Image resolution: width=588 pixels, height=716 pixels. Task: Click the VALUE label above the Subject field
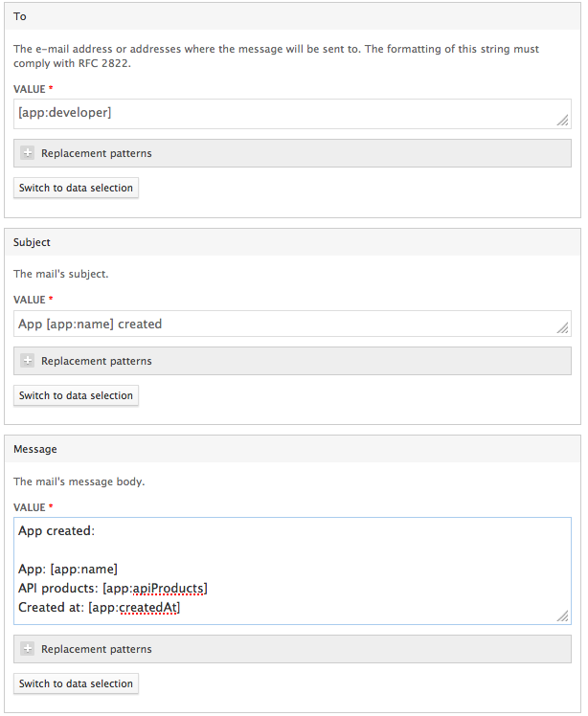click(30, 299)
